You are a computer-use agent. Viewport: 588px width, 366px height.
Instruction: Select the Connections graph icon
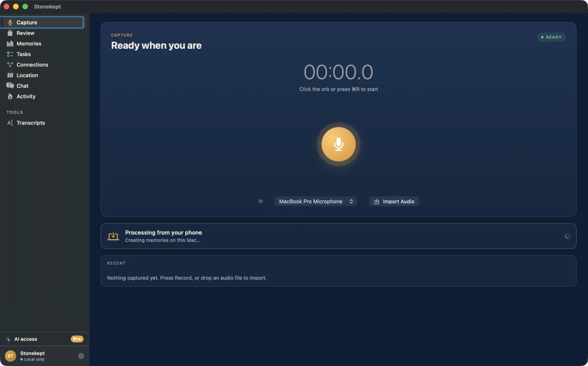(x=10, y=65)
